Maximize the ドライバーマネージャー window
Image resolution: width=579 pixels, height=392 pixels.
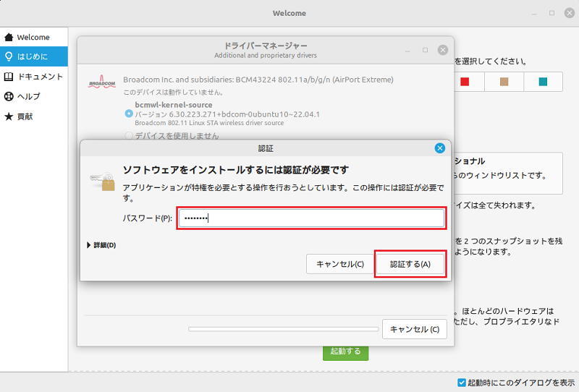[425, 50]
